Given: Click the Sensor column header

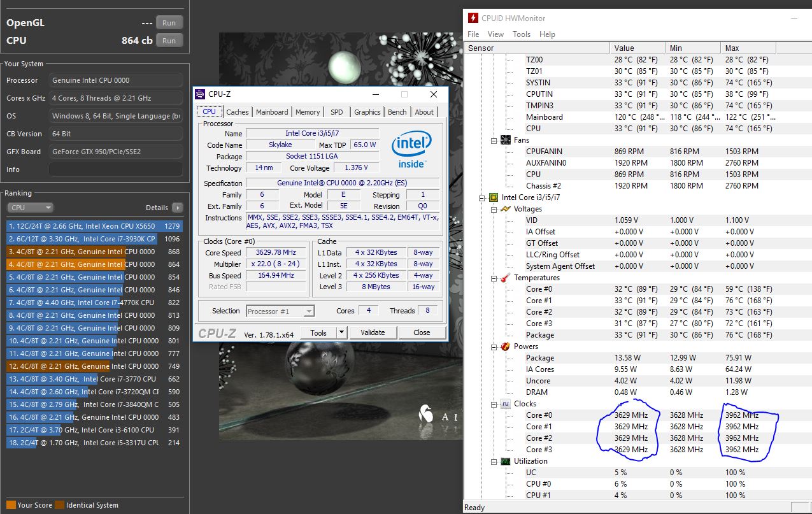Looking at the screenshot, I should click(537, 48).
